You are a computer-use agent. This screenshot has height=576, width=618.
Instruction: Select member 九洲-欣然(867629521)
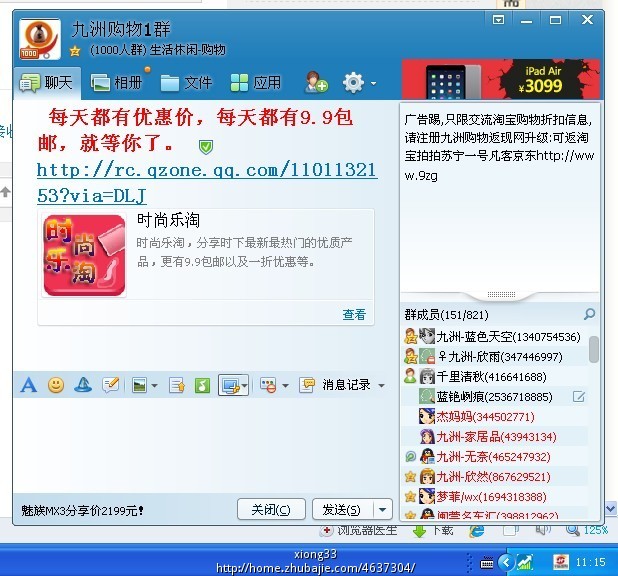(494, 477)
